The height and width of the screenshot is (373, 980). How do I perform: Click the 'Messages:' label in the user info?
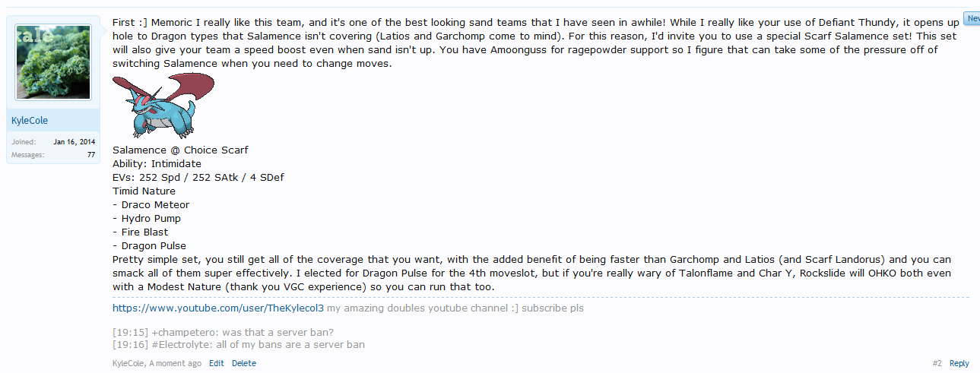point(27,155)
